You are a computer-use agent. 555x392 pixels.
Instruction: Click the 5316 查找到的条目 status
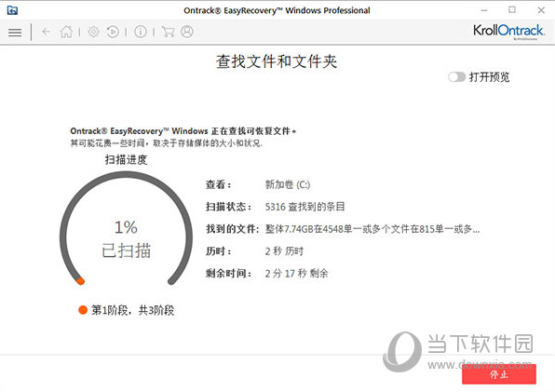tap(305, 207)
